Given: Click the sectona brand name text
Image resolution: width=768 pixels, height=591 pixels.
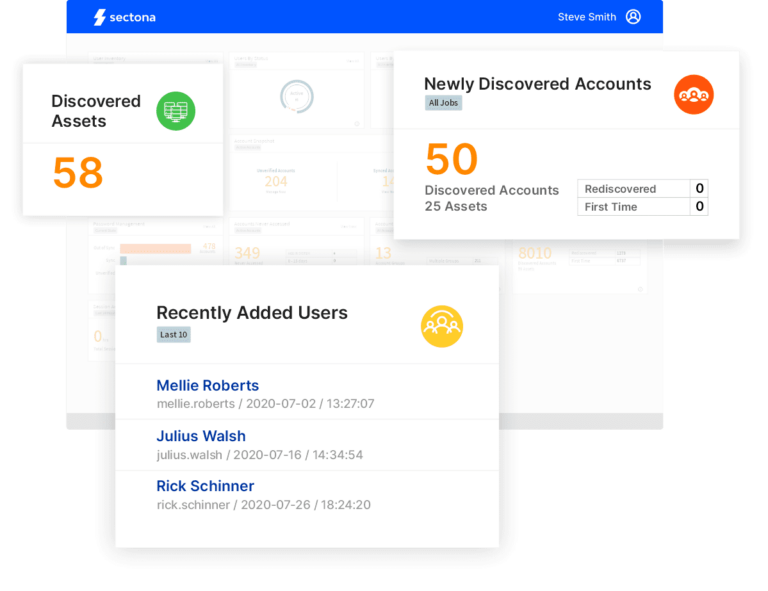Looking at the screenshot, I should tap(132, 18).
